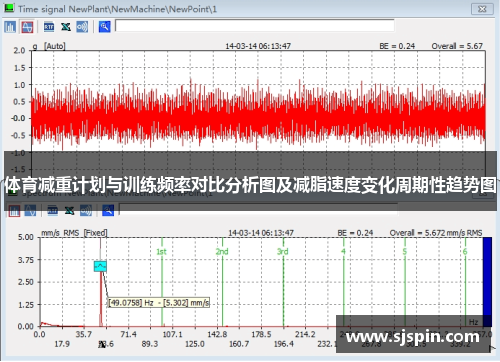This screenshot has height=362, width=500.
Task: Open the [Auto] scale setting on time chart
Action: click(x=55, y=46)
